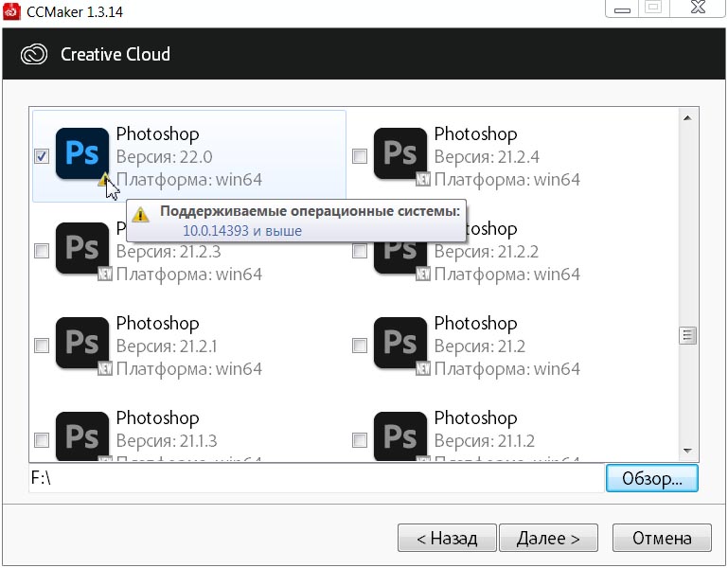Click the scrollbar down arrow
The image size is (728, 568).
[x=687, y=451]
